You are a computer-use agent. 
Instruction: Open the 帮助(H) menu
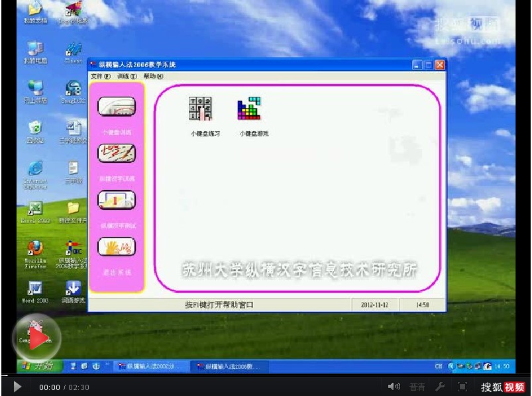pyautogui.click(x=153, y=76)
